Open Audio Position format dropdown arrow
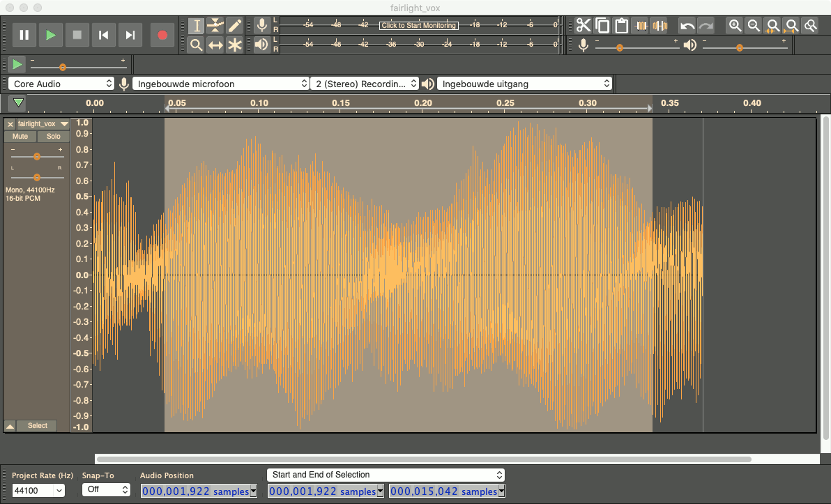This screenshot has height=504, width=831. (253, 491)
